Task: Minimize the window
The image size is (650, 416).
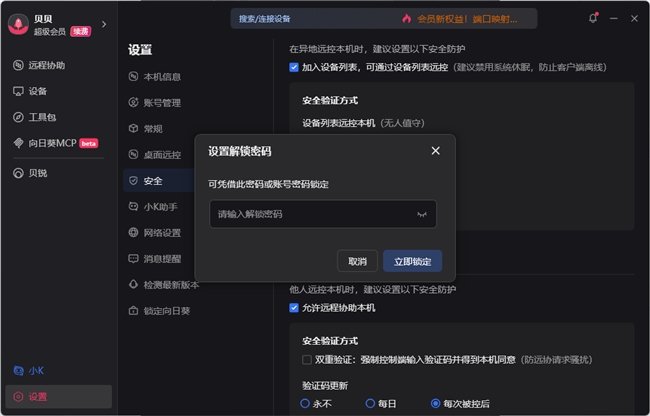Action: [x=614, y=19]
